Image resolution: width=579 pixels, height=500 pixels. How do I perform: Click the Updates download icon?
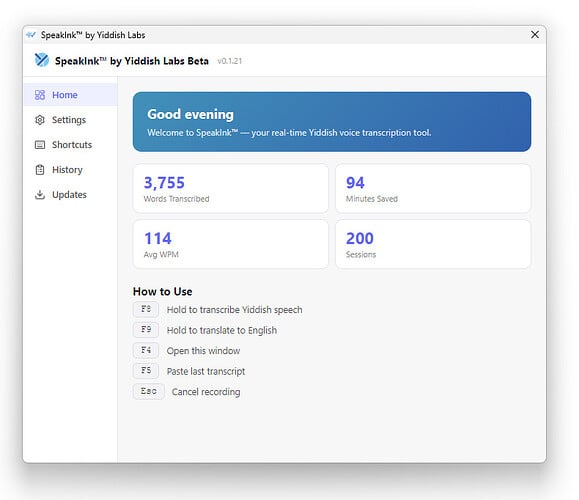click(x=40, y=195)
